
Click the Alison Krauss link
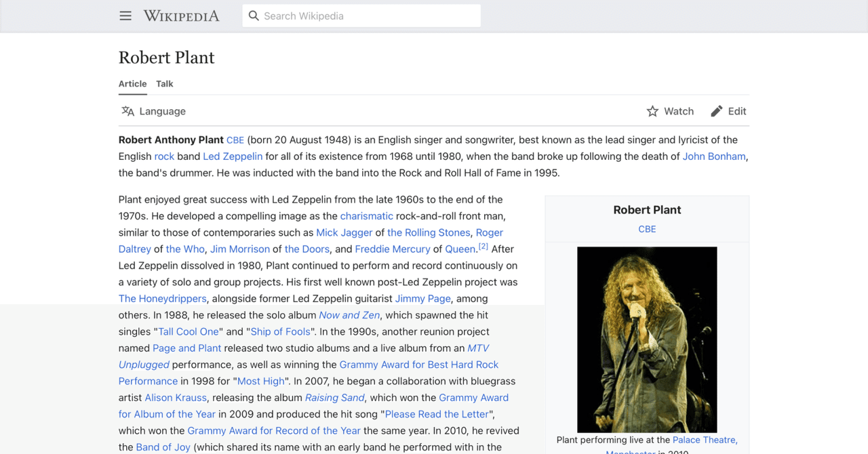pos(175,397)
